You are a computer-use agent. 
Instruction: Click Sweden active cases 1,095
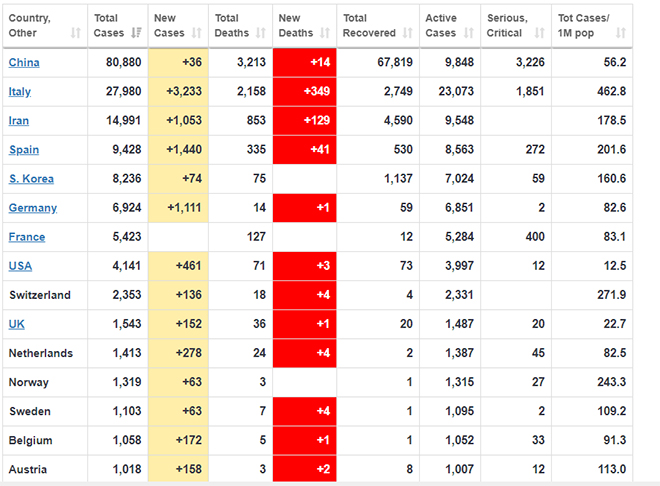(x=460, y=411)
